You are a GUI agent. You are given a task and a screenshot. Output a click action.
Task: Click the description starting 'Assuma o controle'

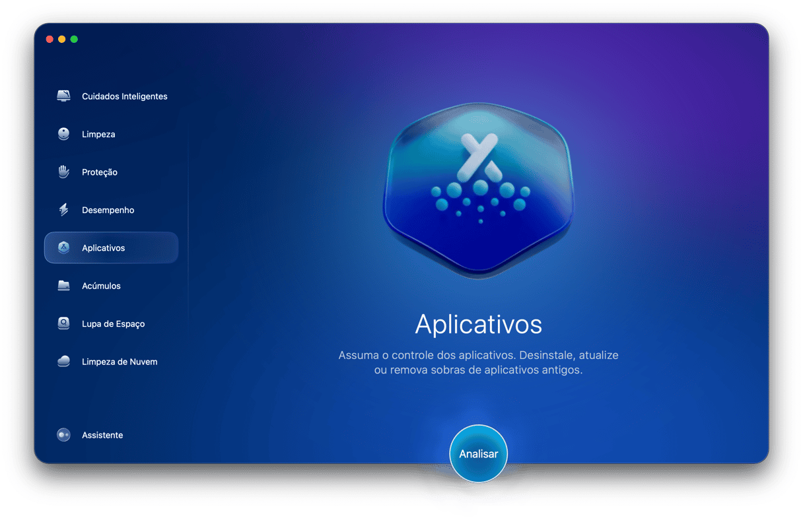(x=479, y=363)
